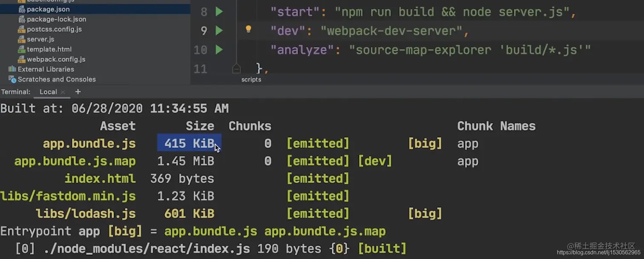The image size is (644, 259).
Task: Click the 369 bytes size value
Action: 182,178
